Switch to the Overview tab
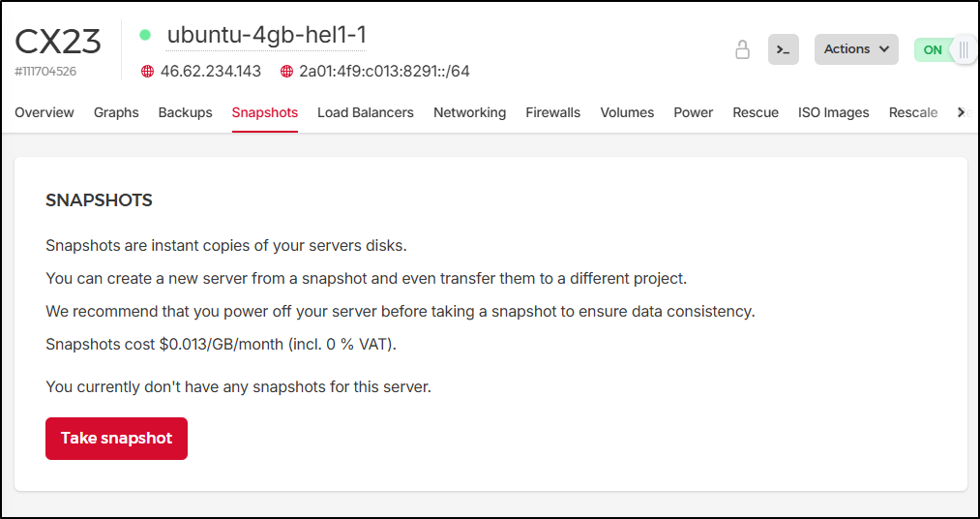980x519 pixels. click(x=45, y=112)
